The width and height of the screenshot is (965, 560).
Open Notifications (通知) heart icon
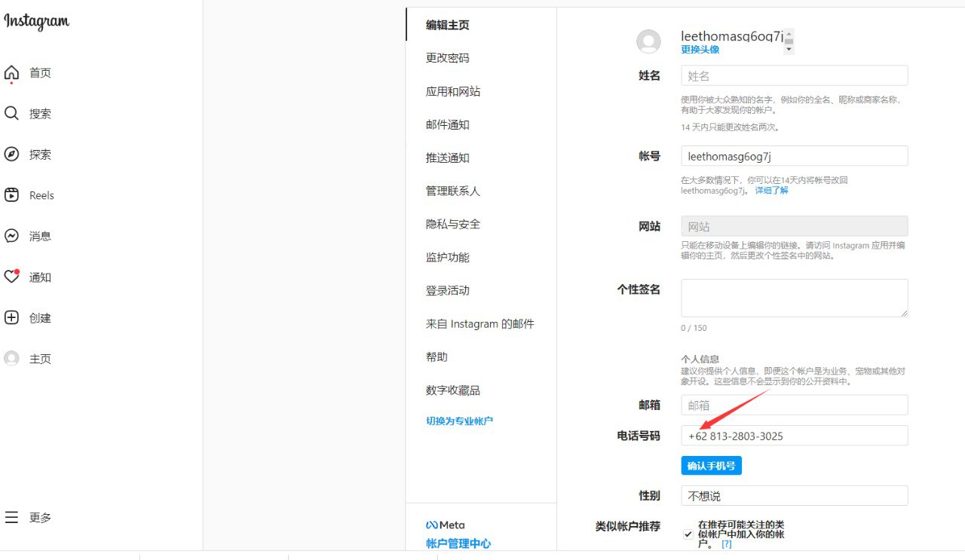[11, 277]
